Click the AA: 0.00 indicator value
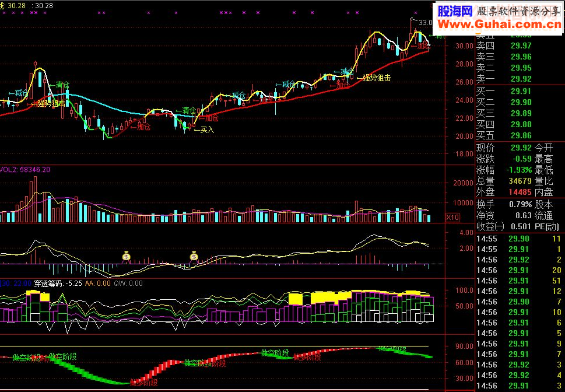The image size is (565, 392). pyautogui.click(x=97, y=283)
